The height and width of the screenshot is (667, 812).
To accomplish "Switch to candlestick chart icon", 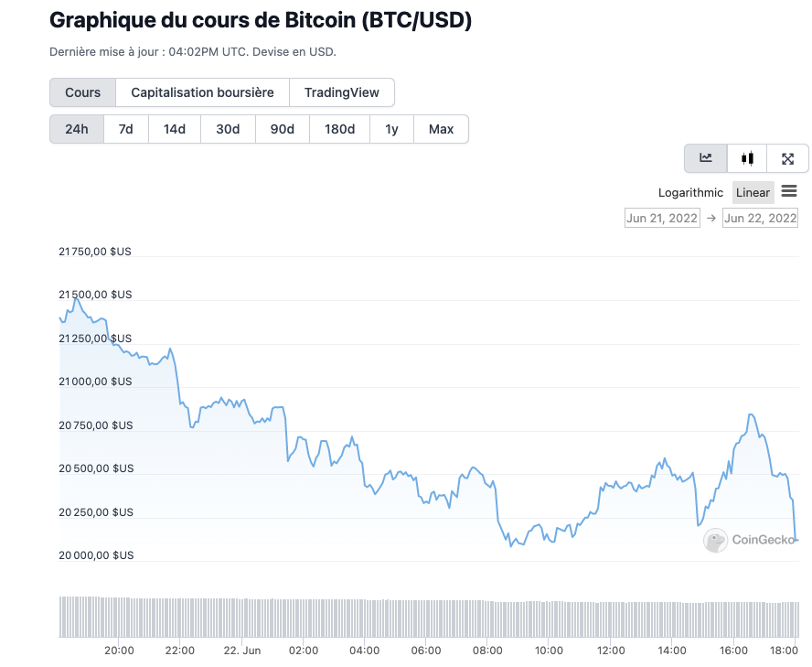I will 747,158.
